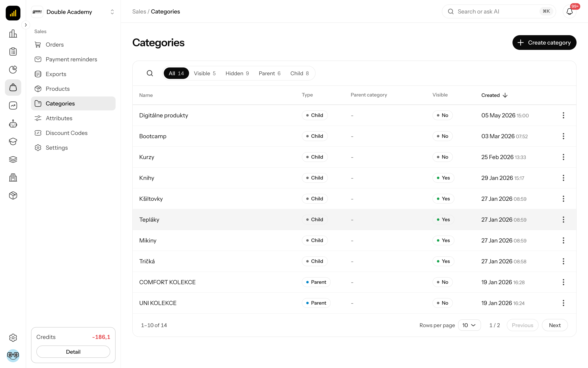Go to the Next page
Screen dimensions: 588x368
point(555,325)
